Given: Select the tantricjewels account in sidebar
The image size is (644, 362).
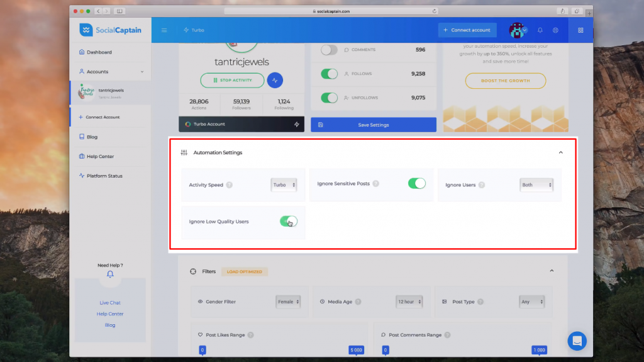Looking at the screenshot, I should click(x=111, y=93).
